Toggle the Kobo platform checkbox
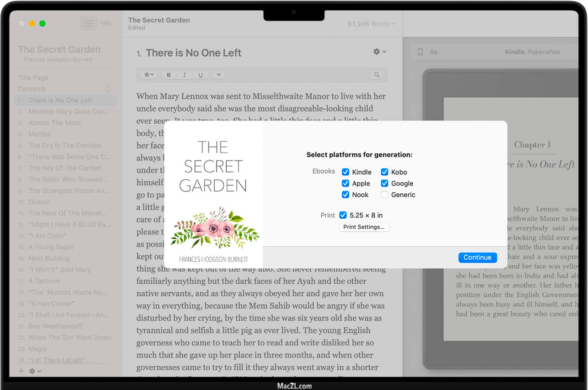Viewport: 588px width, 390px height. click(384, 172)
